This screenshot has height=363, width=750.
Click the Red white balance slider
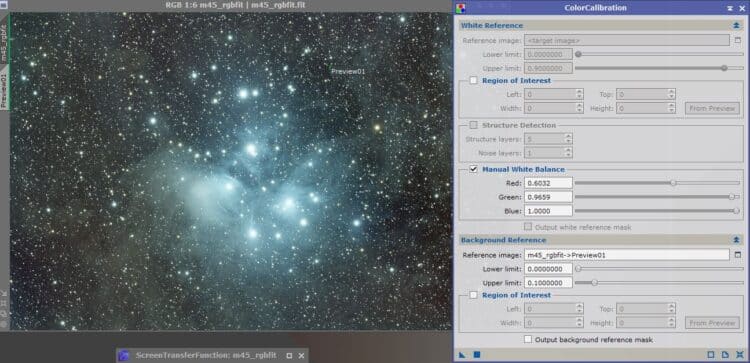pyautogui.click(x=657, y=183)
